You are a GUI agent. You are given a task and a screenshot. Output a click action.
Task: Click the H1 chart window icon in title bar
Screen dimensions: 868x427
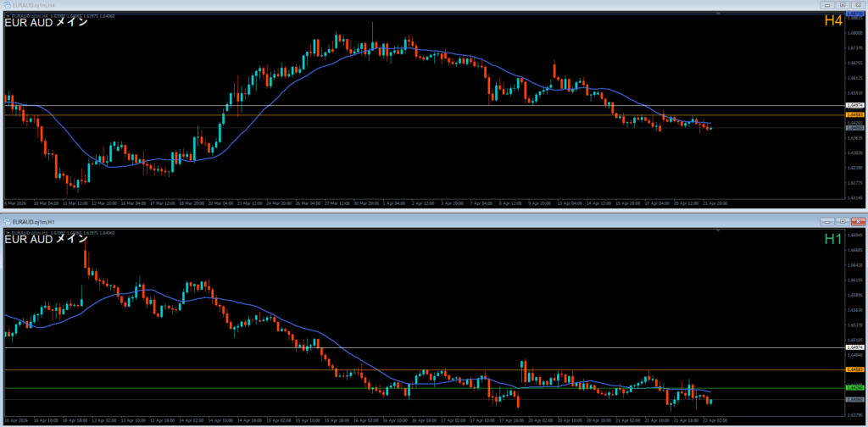7,220
